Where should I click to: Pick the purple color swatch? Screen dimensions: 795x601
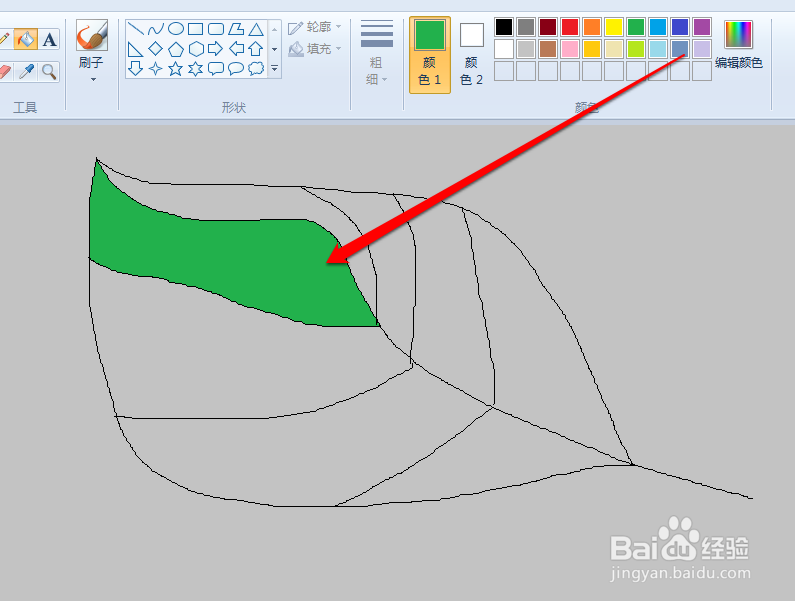(702, 27)
